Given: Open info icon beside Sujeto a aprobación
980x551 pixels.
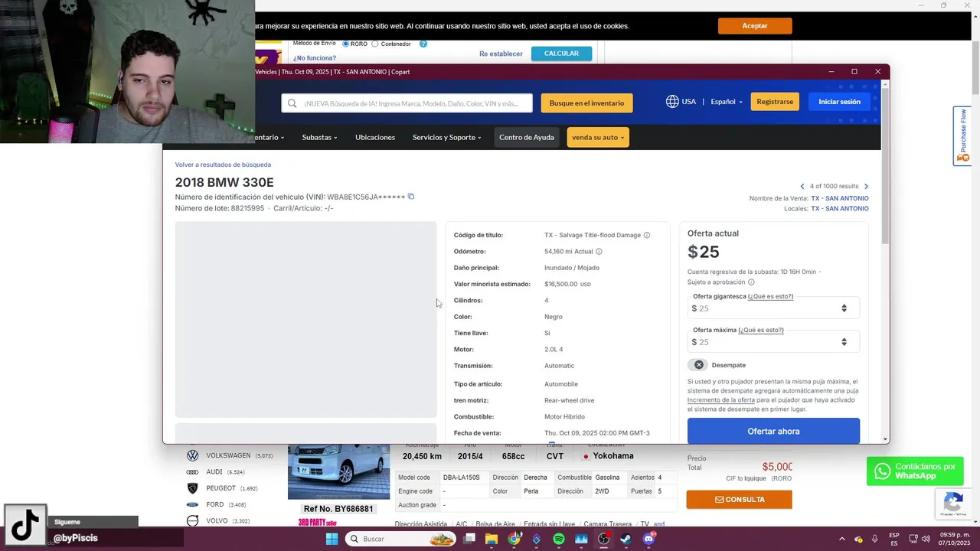Looking at the screenshot, I should (751, 282).
